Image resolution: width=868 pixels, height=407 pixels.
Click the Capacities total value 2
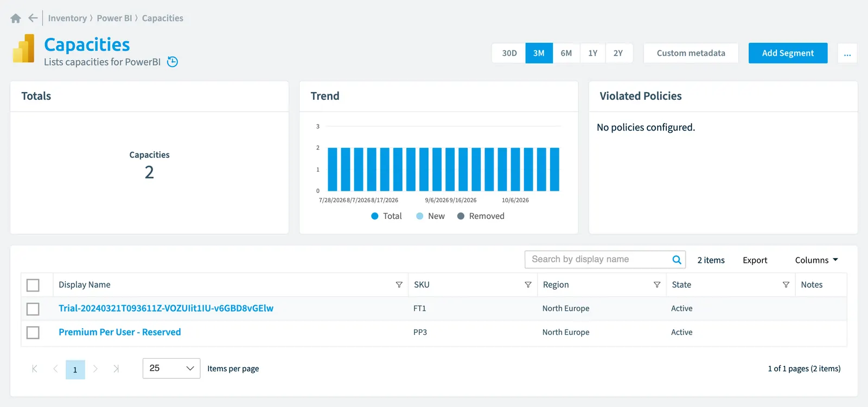click(x=149, y=172)
